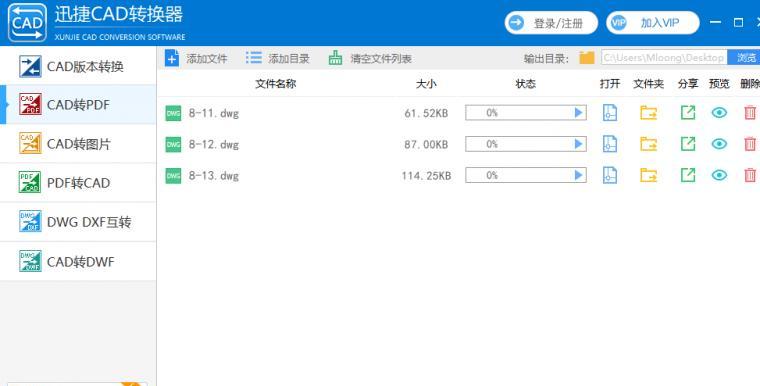Image resolution: width=760 pixels, height=386 pixels.
Task: Click the DWG icon beside 8-12.dwg
Action: pyautogui.click(x=173, y=145)
